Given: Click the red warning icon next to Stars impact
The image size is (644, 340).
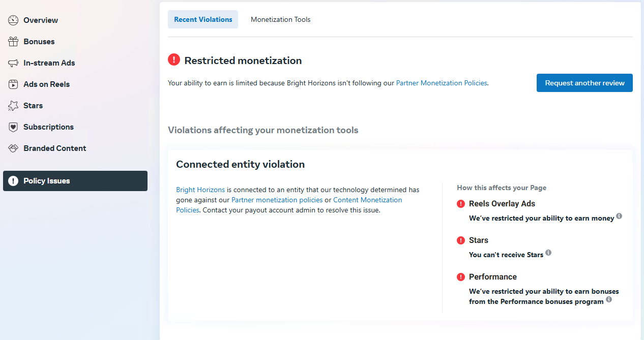Looking at the screenshot, I should tap(461, 240).
